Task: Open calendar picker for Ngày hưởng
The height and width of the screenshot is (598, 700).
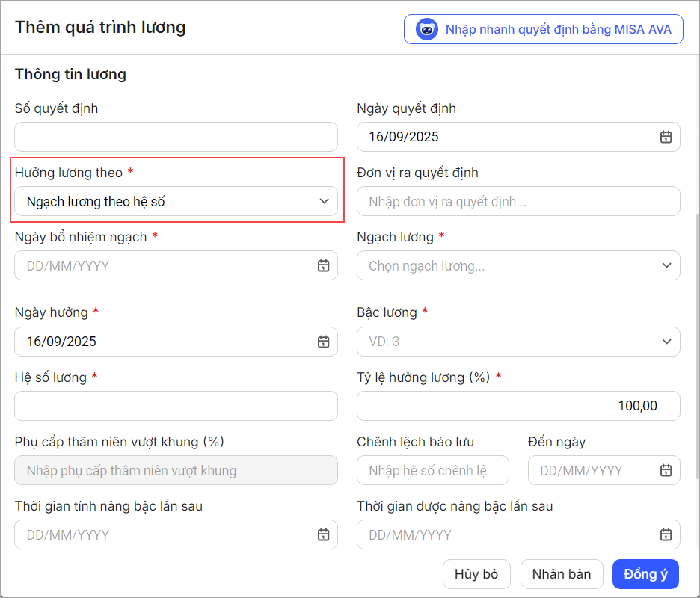Action: point(323,342)
